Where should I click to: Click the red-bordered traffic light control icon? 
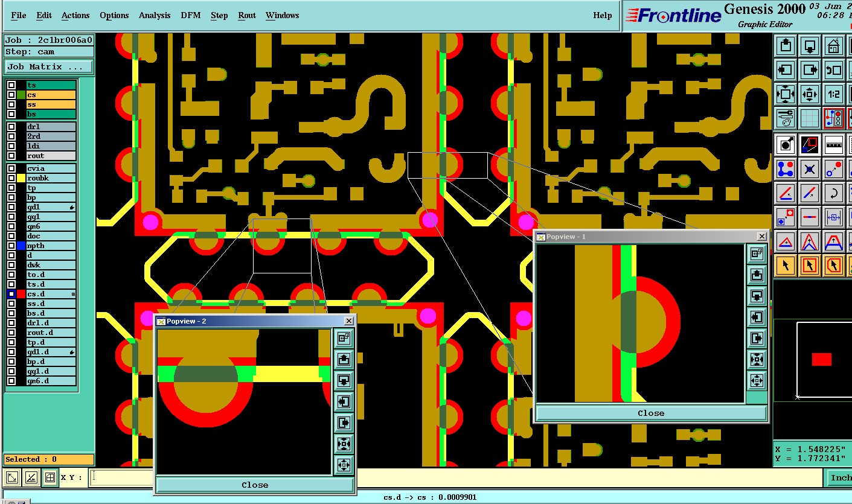pos(833,118)
